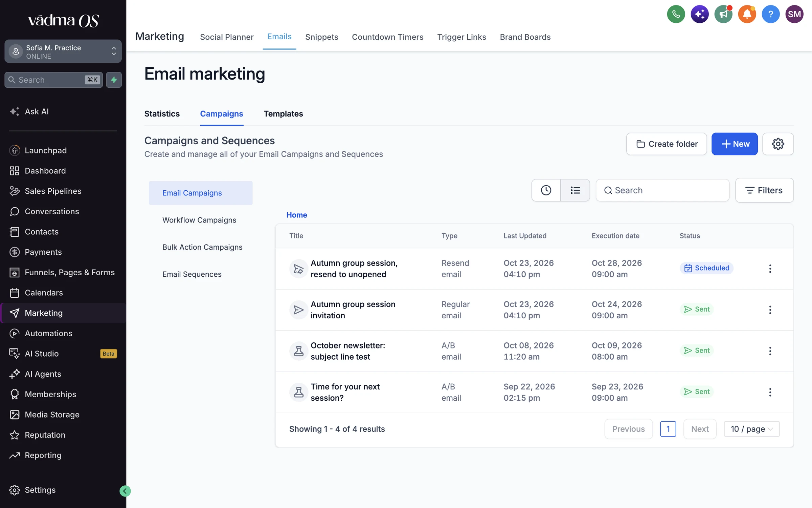Open the 10 / page dropdown
Image resolution: width=812 pixels, height=508 pixels.
(x=751, y=429)
